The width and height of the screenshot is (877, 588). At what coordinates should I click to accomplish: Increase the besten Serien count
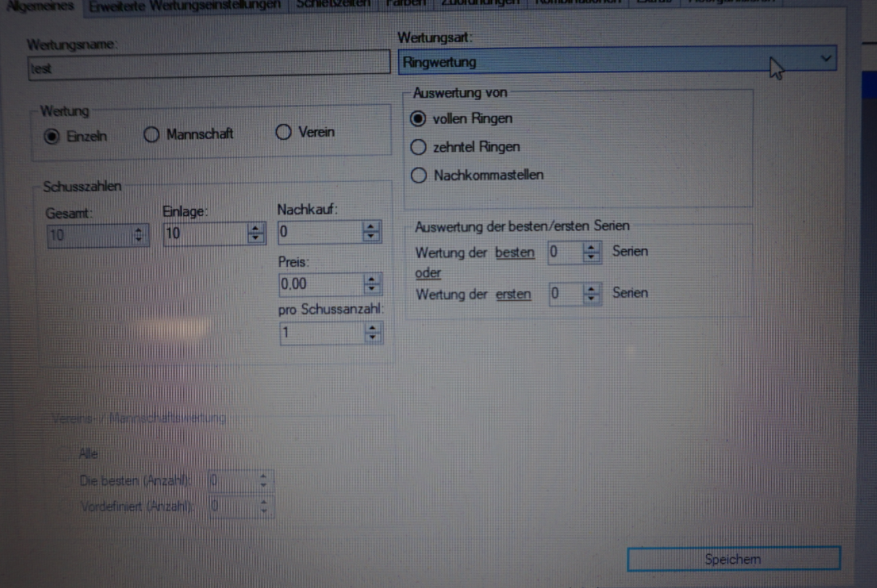tap(592, 247)
